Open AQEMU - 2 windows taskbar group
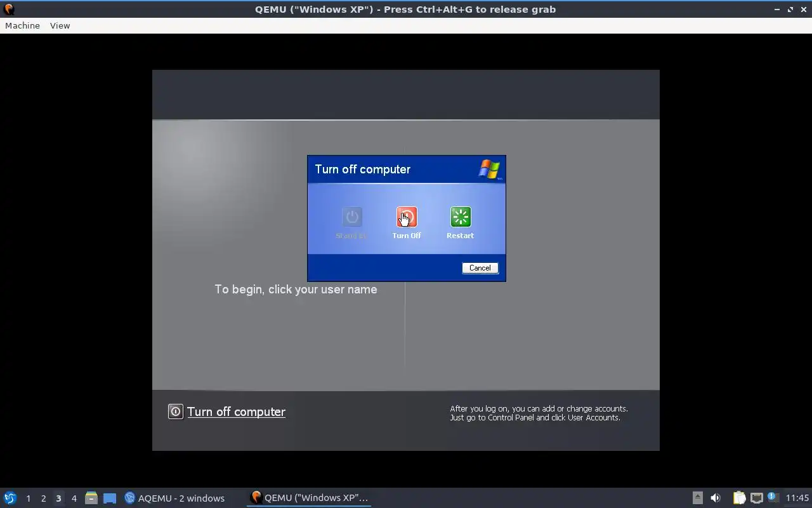The width and height of the screenshot is (812, 508). tap(174, 498)
